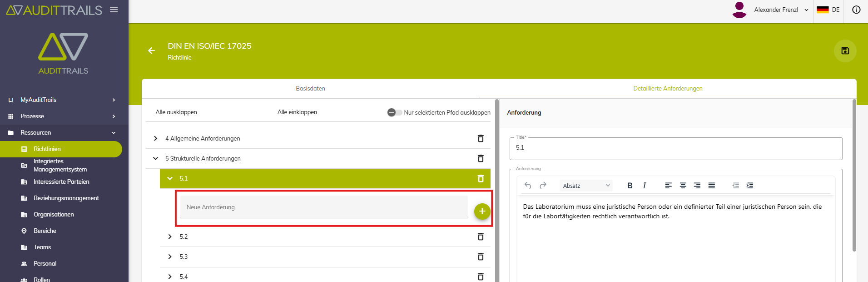Click the right detail panel scrollbar
Screen dimensions: 868x282
pyautogui.click(x=854, y=175)
